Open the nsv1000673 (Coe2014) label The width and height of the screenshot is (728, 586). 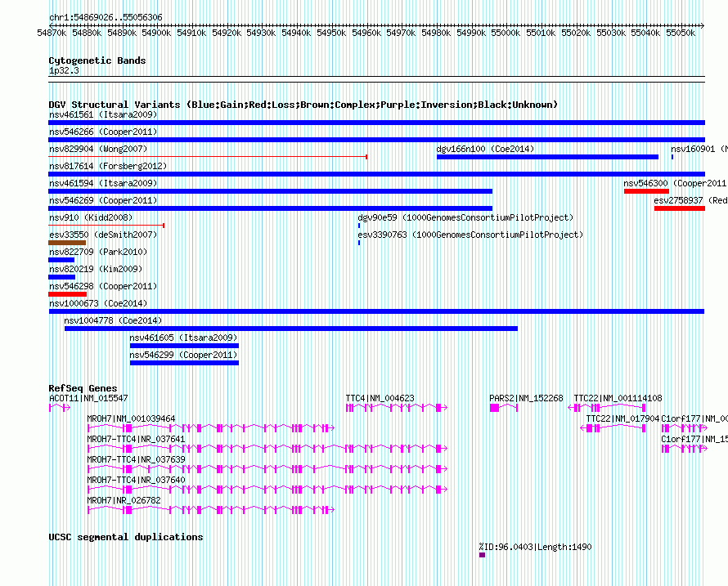(98, 303)
